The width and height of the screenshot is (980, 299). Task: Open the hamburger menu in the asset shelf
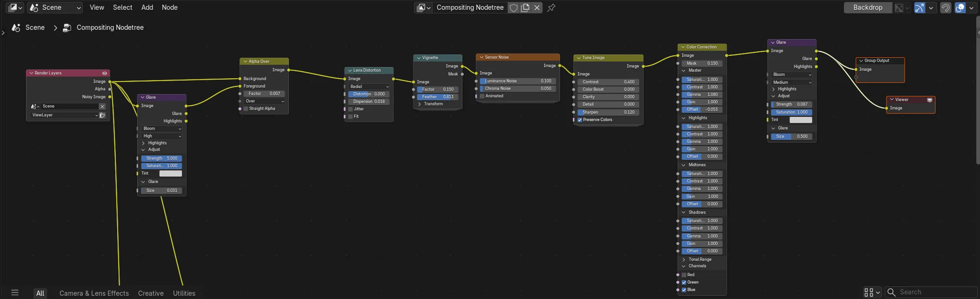click(x=15, y=293)
